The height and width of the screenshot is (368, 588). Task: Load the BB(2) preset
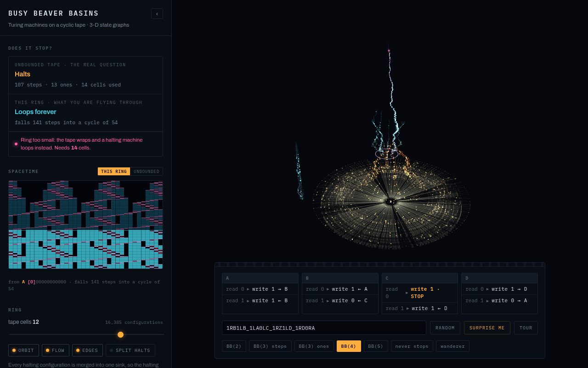pos(234,346)
